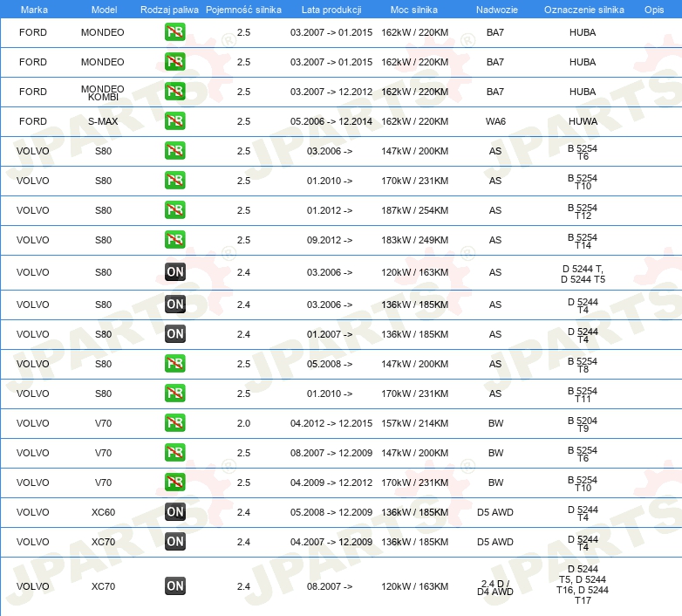Click diesel ON icon in S80 01.2007 row
682x616 pixels.
click(174, 333)
